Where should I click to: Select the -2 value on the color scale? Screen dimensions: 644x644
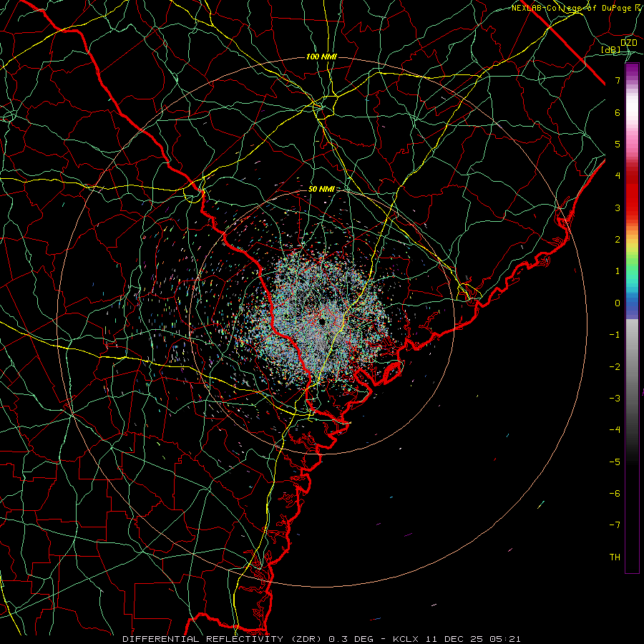(615, 367)
